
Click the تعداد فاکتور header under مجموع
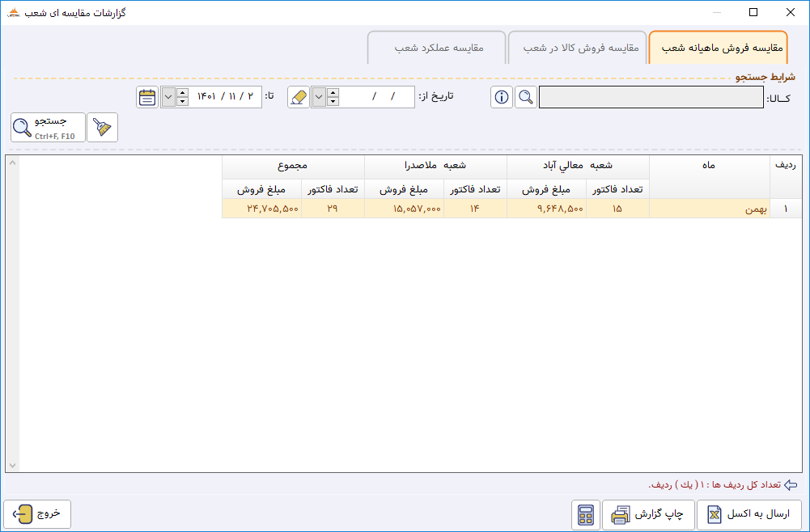[x=333, y=189]
